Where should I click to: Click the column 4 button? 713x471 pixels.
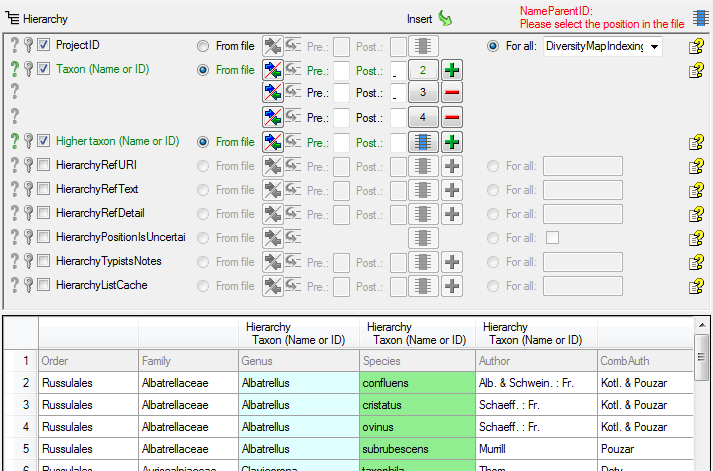point(423,118)
